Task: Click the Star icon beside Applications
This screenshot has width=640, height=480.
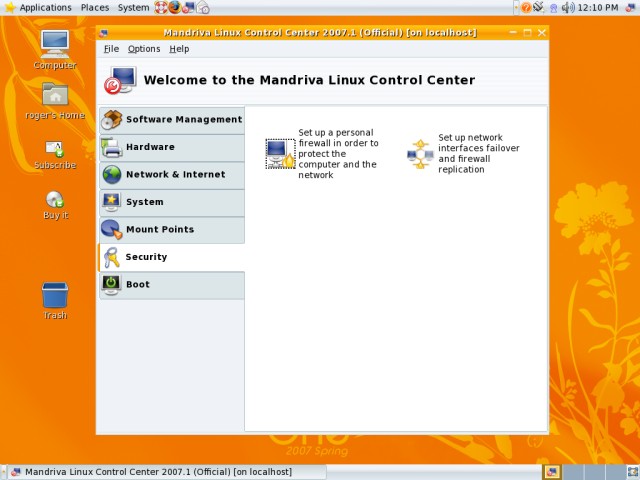Action: click(x=9, y=7)
